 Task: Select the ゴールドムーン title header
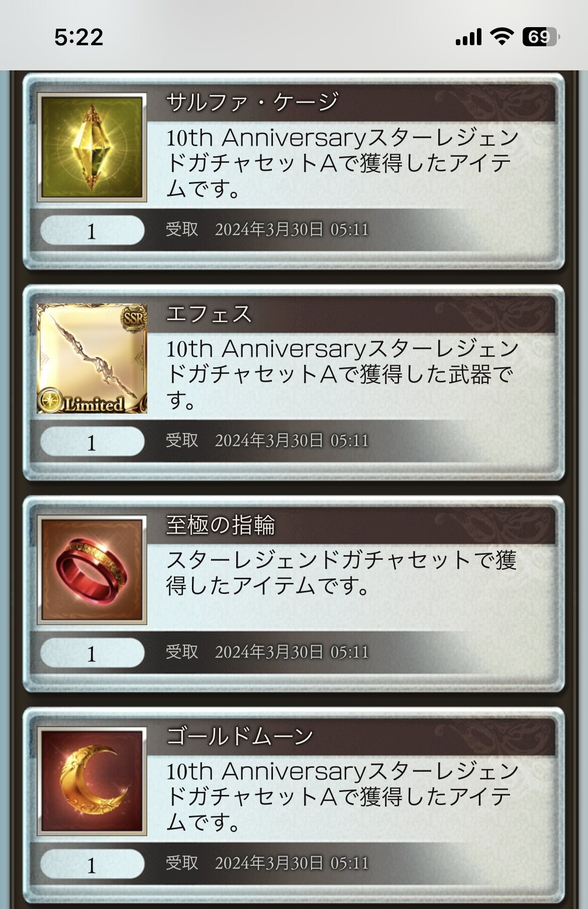point(351,737)
